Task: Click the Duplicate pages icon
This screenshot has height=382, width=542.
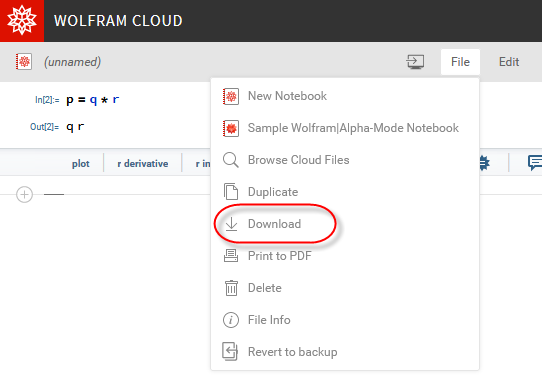Action: 231,192
